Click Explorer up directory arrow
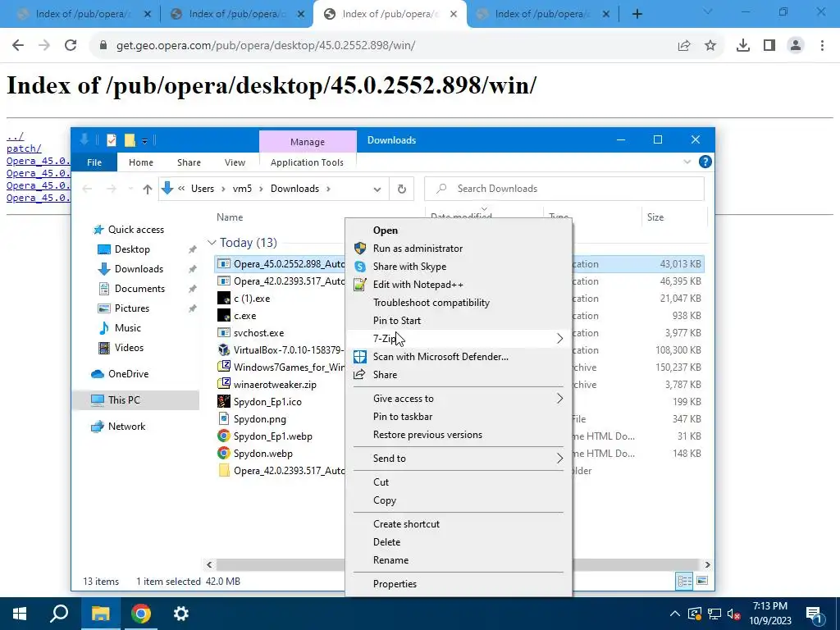The image size is (840, 630). 148,189
